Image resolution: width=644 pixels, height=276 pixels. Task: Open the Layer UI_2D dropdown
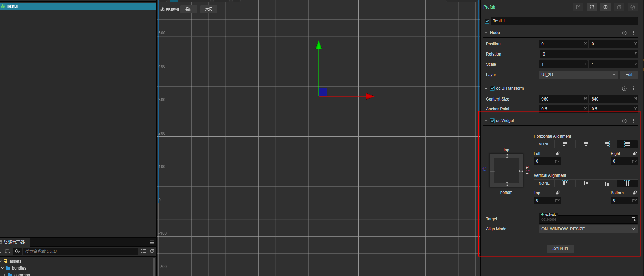pos(579,75)
